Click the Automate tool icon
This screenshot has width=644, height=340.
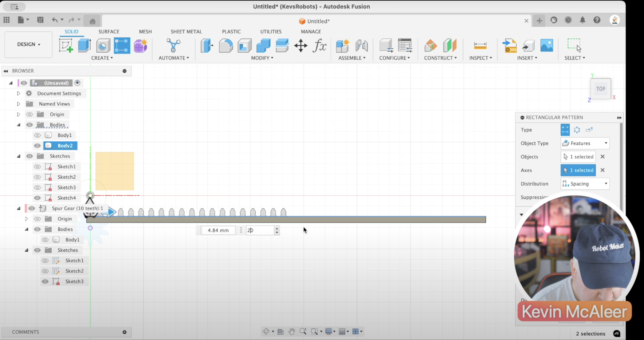[x=173, y=45]
